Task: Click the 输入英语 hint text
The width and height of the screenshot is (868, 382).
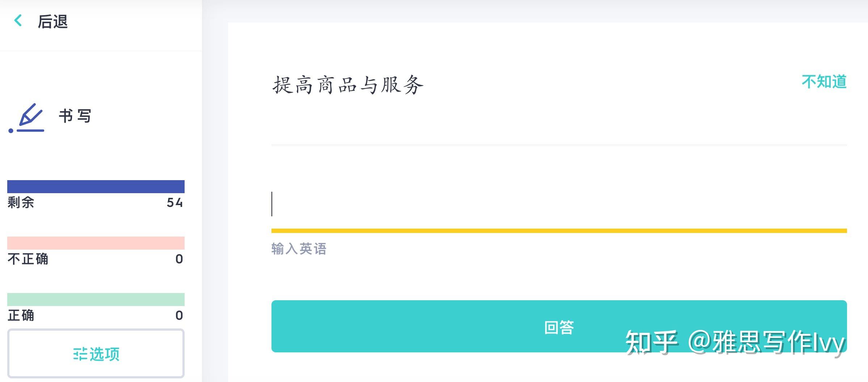Action: click(299, 249)
